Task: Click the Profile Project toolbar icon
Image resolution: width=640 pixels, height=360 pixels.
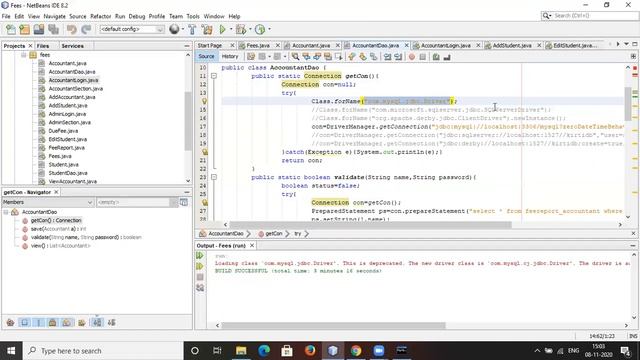Action: point(260,29)
